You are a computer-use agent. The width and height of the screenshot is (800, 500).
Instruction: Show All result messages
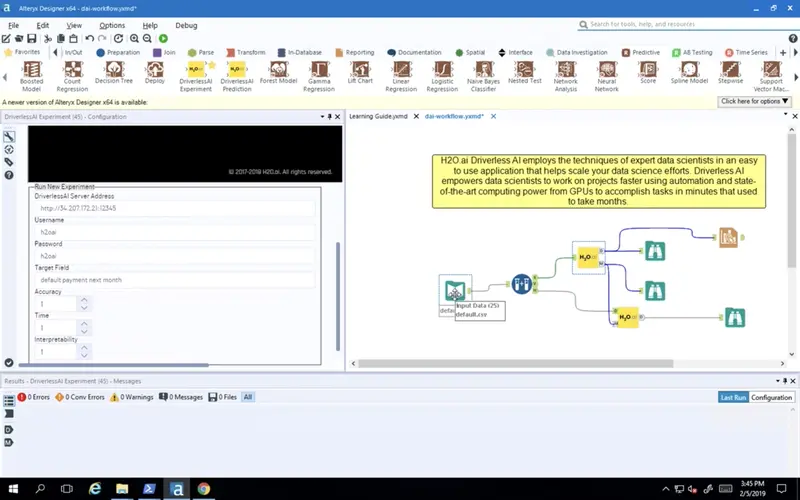(247, 396)
